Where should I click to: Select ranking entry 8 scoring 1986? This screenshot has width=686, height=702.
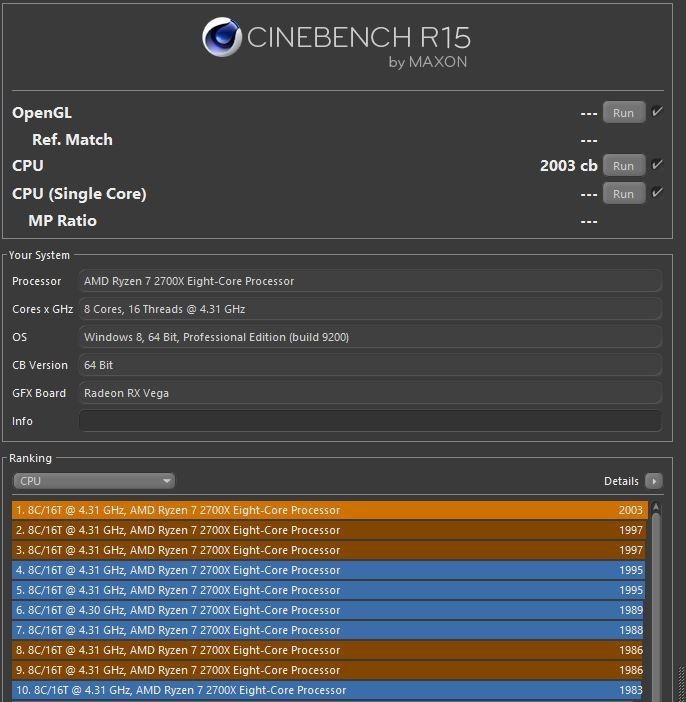click(x=328, y=650)
